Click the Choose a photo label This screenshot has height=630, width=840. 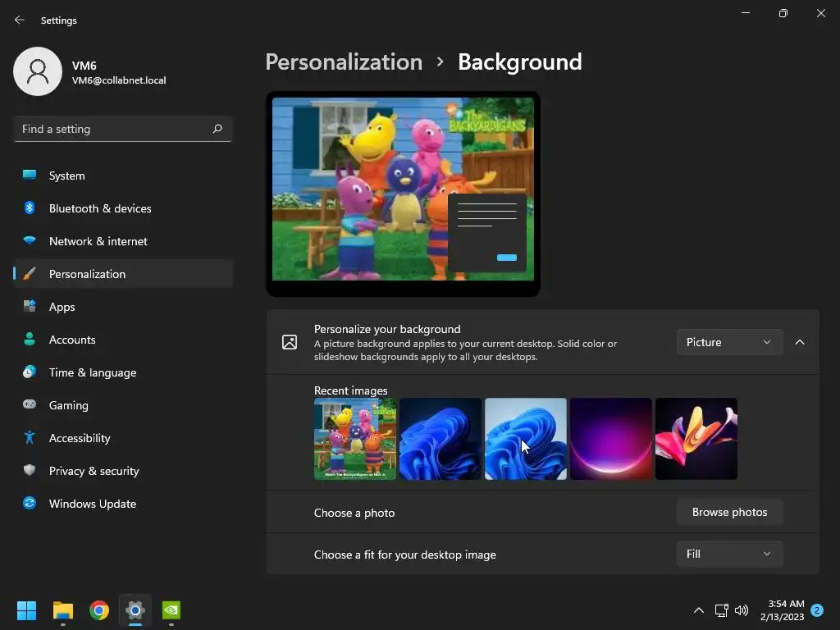354,513
